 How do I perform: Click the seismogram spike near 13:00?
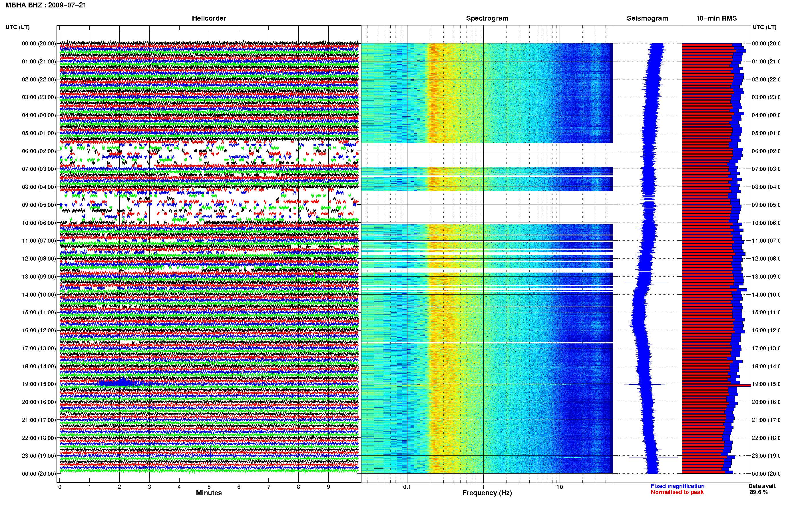[x=646, y=282]
